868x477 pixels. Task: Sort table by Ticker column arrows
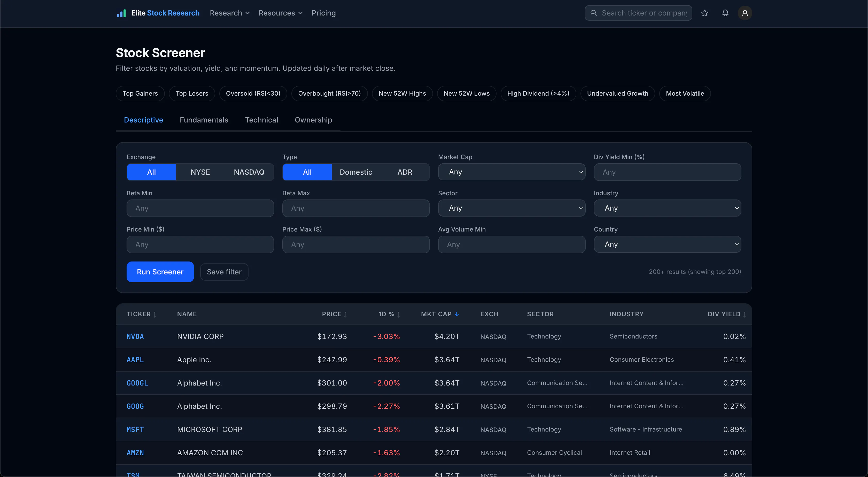(155, 314)
